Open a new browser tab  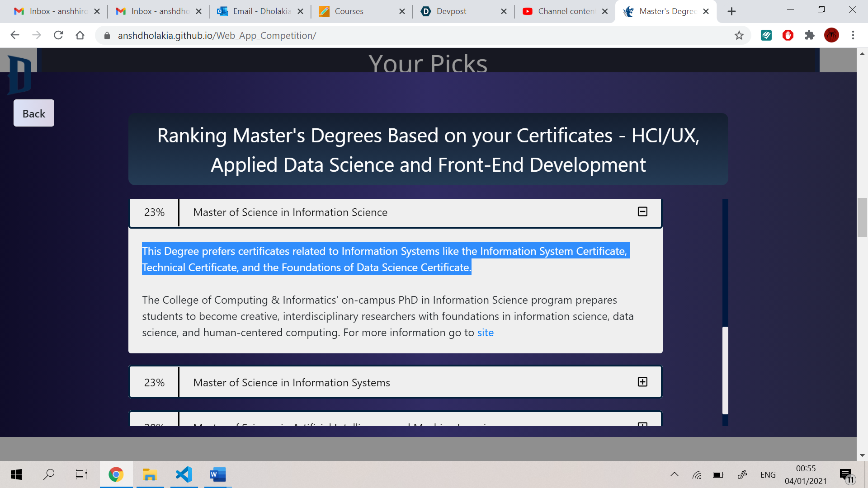tap(731, 11)
